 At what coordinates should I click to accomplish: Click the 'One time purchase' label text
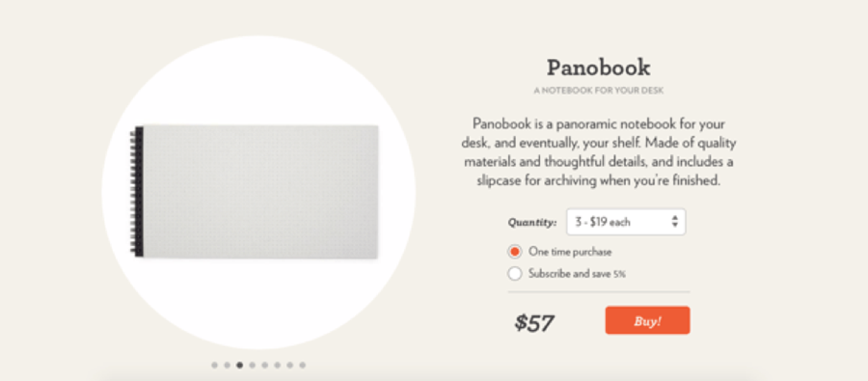point(570,252)
